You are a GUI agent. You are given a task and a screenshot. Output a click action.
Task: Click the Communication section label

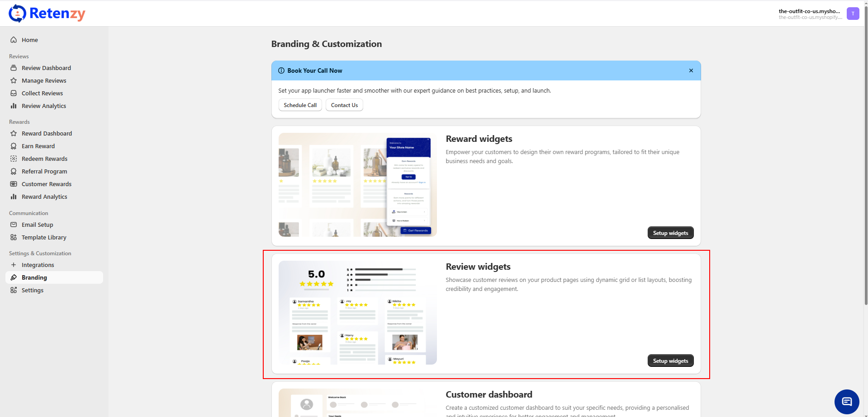28,213
